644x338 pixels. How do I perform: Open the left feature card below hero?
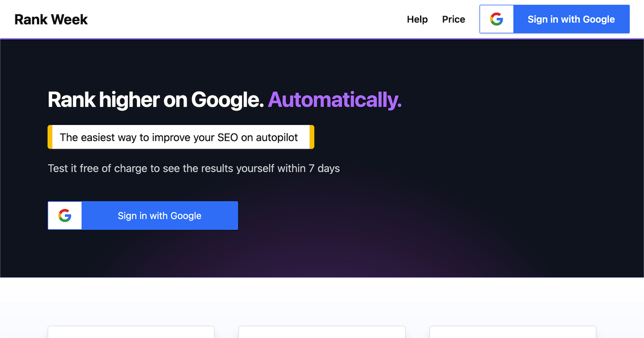(x=131, y=332)
